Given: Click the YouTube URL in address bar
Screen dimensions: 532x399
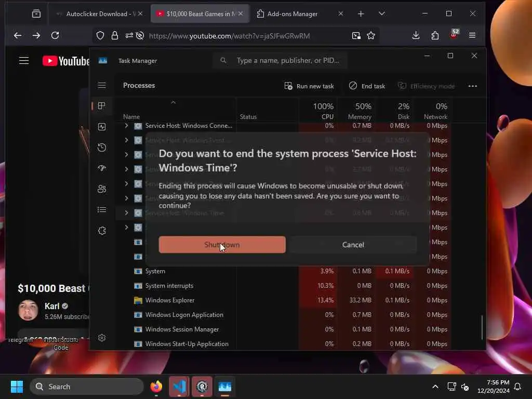Looking at the screenshot, I should [x=229, y=36].
